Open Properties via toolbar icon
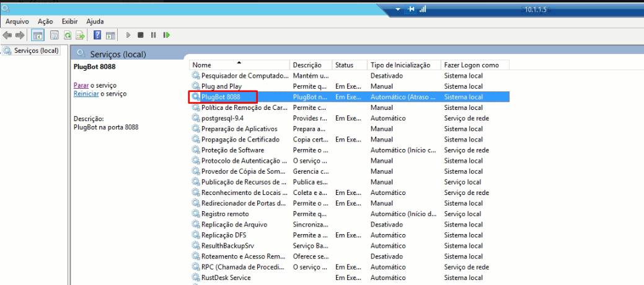This screenshot has width=644, height=285. pos(54,35)
